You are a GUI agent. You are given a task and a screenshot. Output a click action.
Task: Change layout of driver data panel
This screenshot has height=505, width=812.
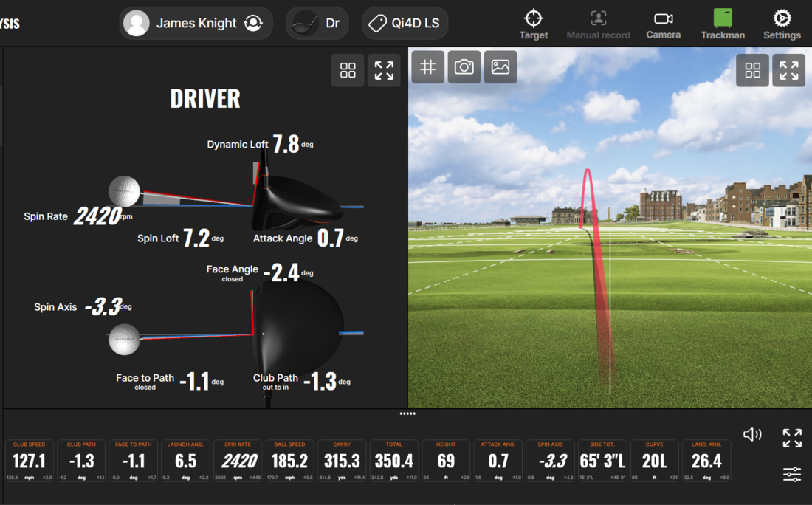348,70
